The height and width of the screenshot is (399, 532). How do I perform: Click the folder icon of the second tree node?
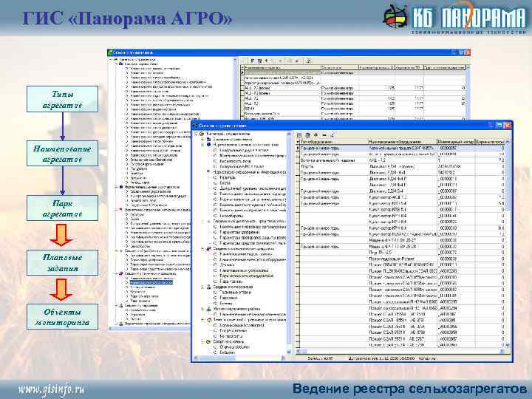tap(208, 139)
